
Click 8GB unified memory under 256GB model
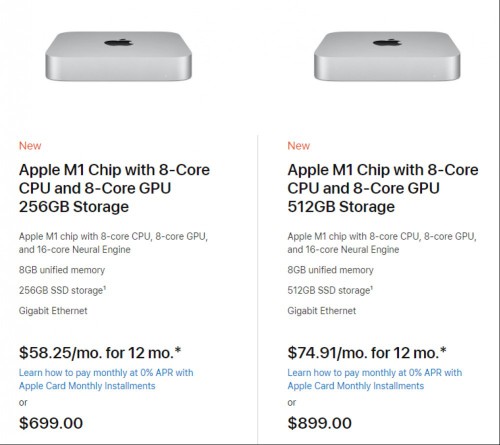(62, 270)
